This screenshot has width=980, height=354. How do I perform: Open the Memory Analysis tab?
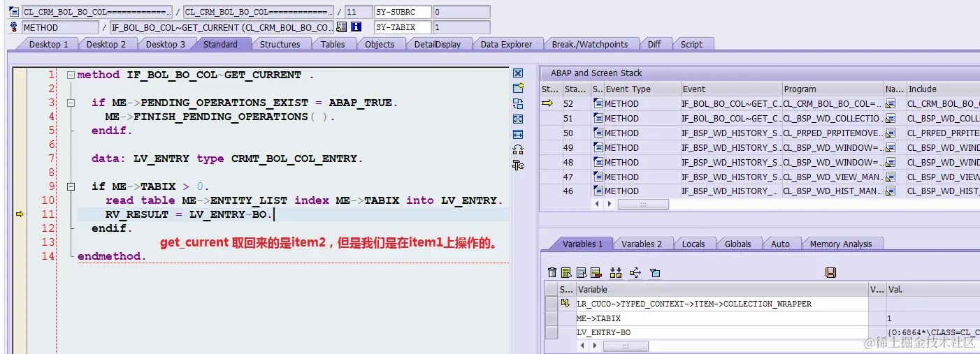[840, 244]
